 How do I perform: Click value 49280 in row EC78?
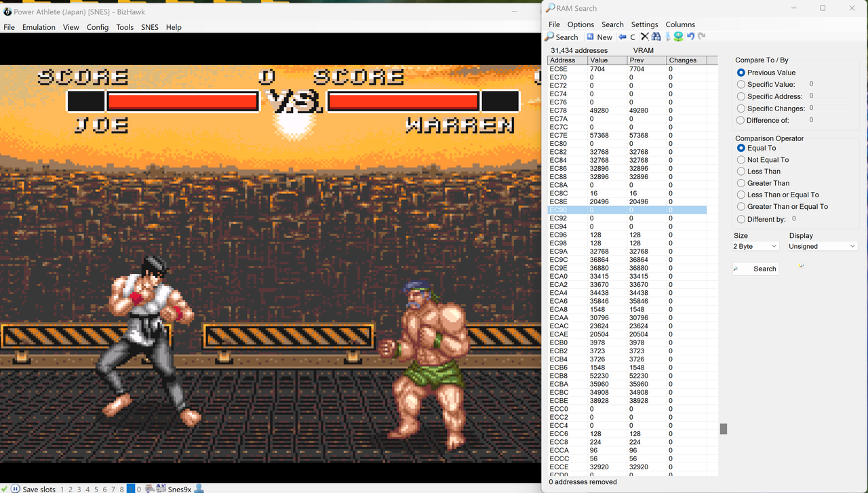coord(599,111)
